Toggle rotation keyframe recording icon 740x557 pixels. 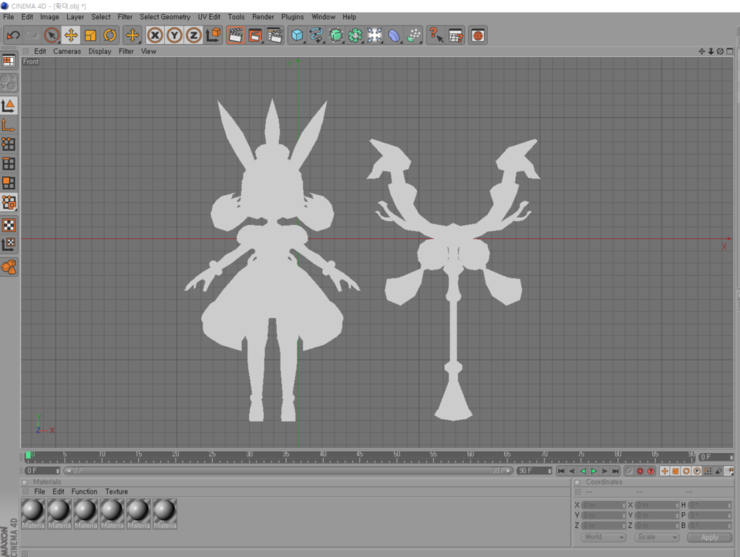coord(686,471)
